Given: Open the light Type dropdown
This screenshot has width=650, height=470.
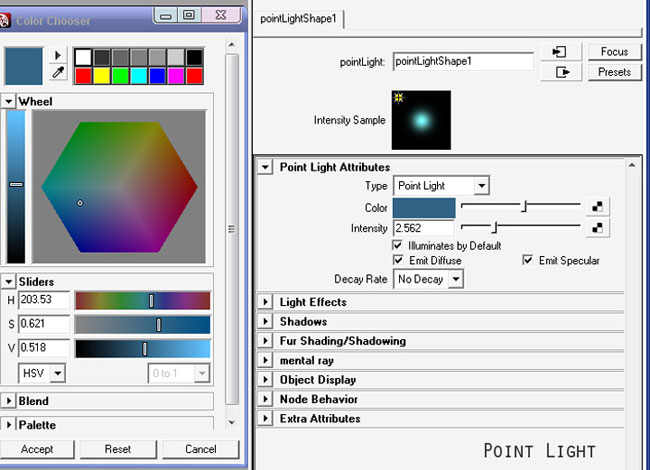Looking at the screenshot, I should tap(441, 186).
